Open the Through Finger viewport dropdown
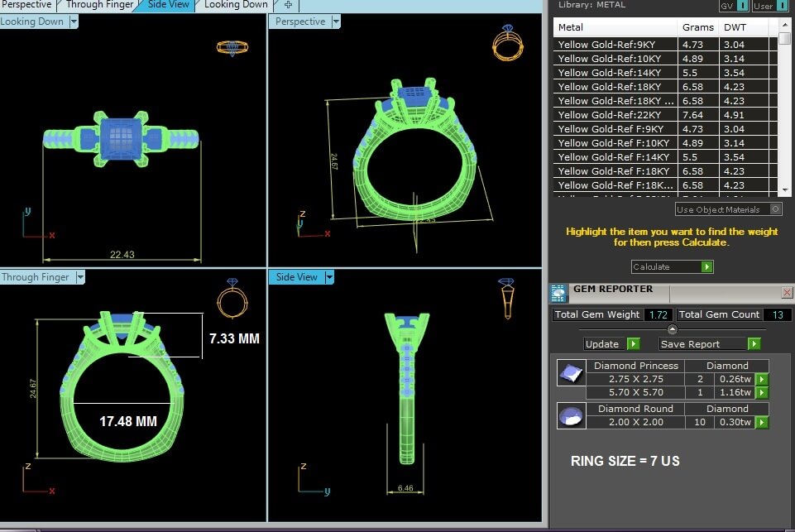795x532 pixels. (80, 277)
